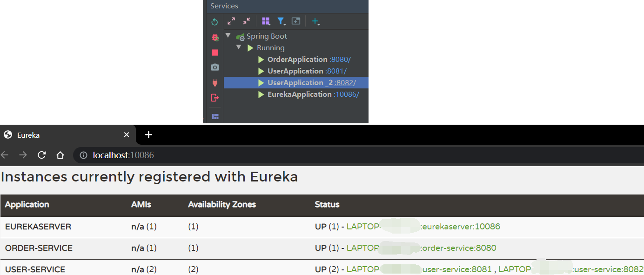This screenshot has width=644, height=275.
Task: Click the Services panel title
Action: 224,6
